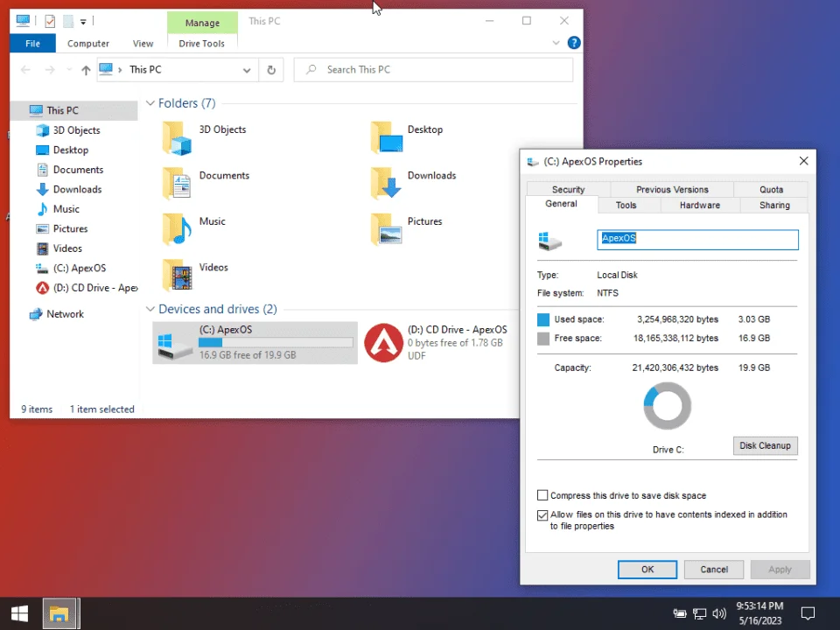Open the address bar history dropdown
Screen dimensions: 840x630
click(247, 70)
